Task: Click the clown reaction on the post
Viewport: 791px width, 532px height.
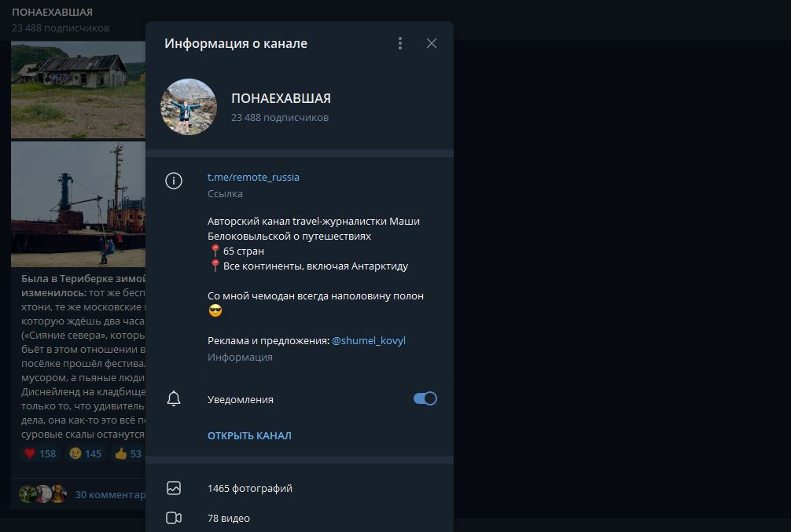Action: 83,453
